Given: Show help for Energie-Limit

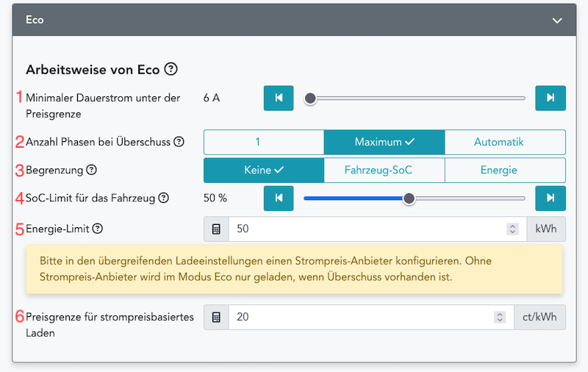Looking at the screenshot, I should 98,229.
